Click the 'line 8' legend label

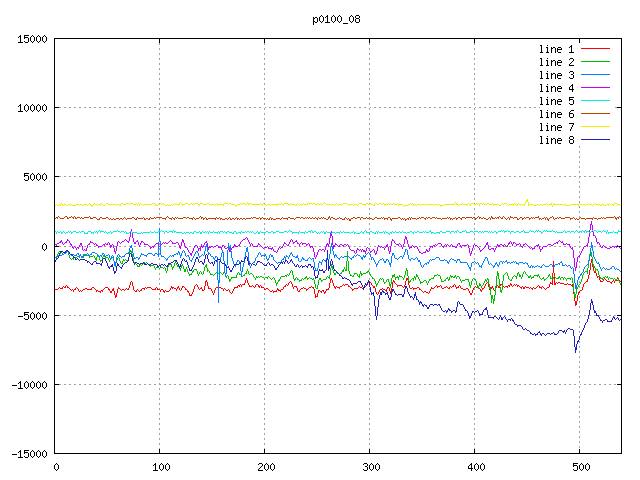pos(556,140)
